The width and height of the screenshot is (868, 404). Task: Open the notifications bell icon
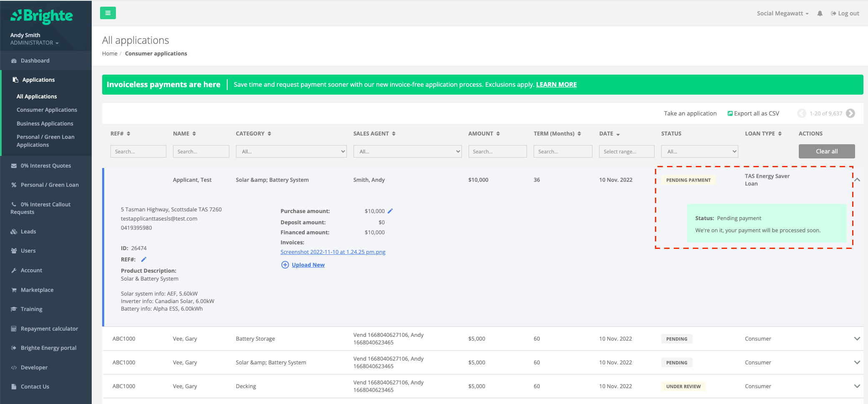820,13
